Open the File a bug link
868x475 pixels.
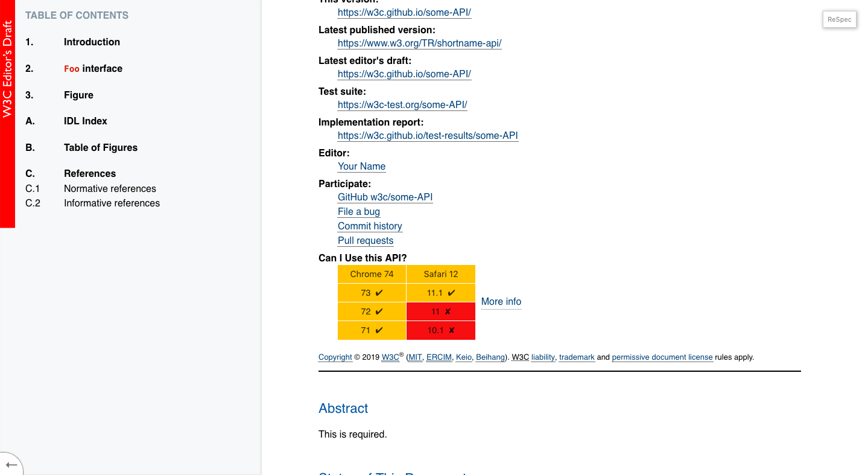tap(359, 212)
